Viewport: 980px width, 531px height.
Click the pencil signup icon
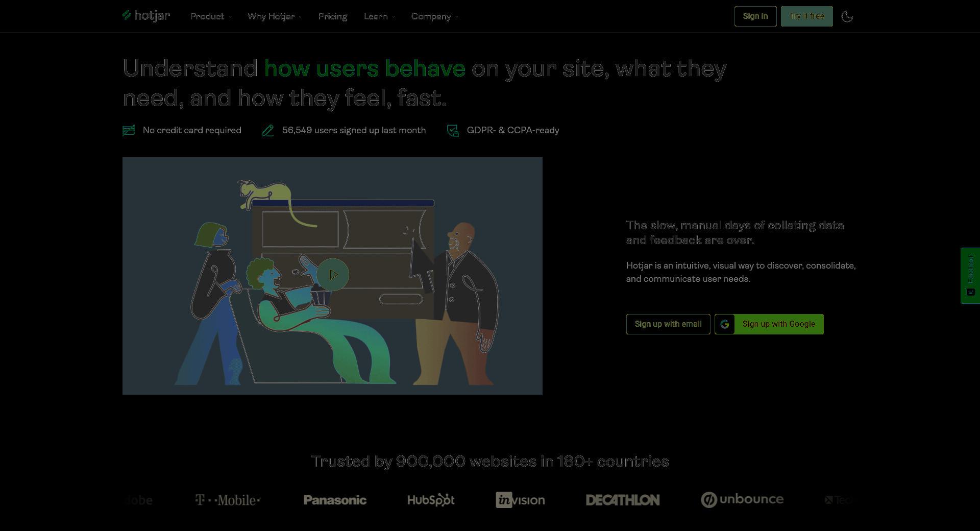click(x=267, y=131)
